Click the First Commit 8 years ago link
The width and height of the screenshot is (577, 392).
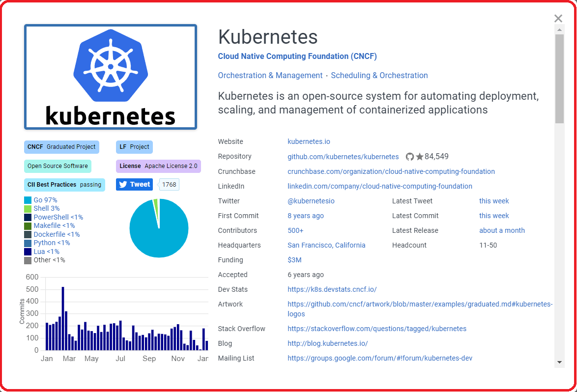pyautogui.click(x=305, y=216)
